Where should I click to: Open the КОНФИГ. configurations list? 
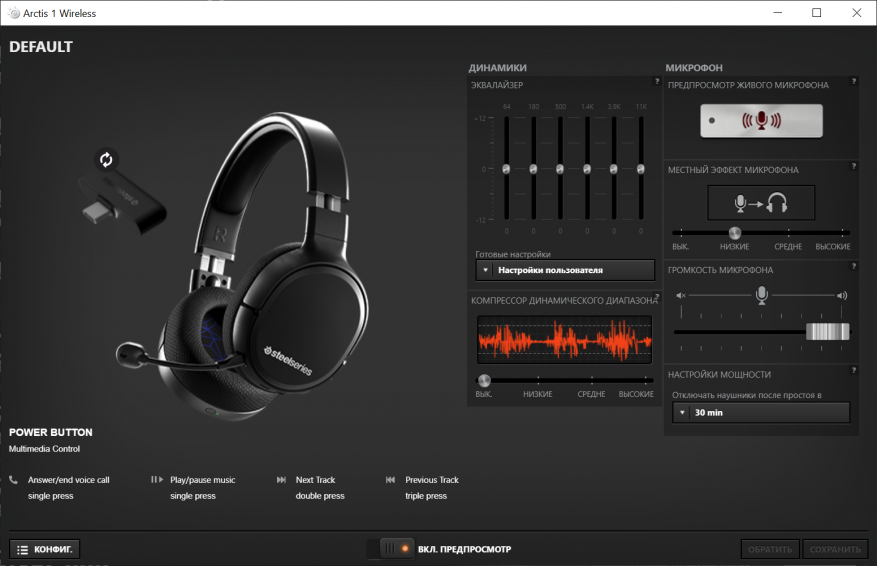click(x=45, y=549)
